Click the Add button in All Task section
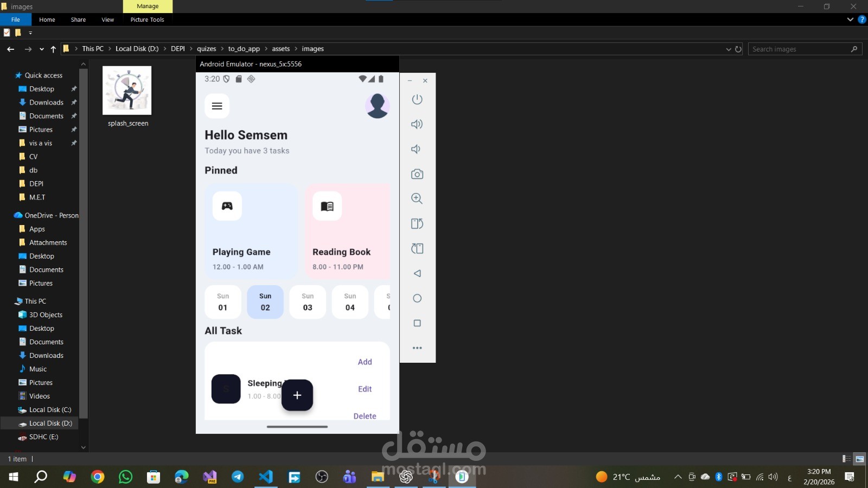This screenshot has width=868, height=488. tap(365, 362)
